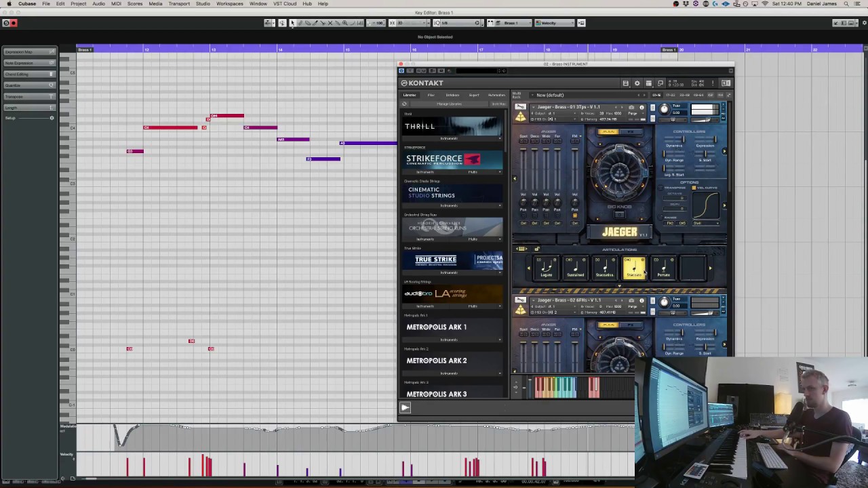Viewport: 868px width, 488px height.
Task: Expand arrow right of Controllers panel
Action: pos(724,151)
